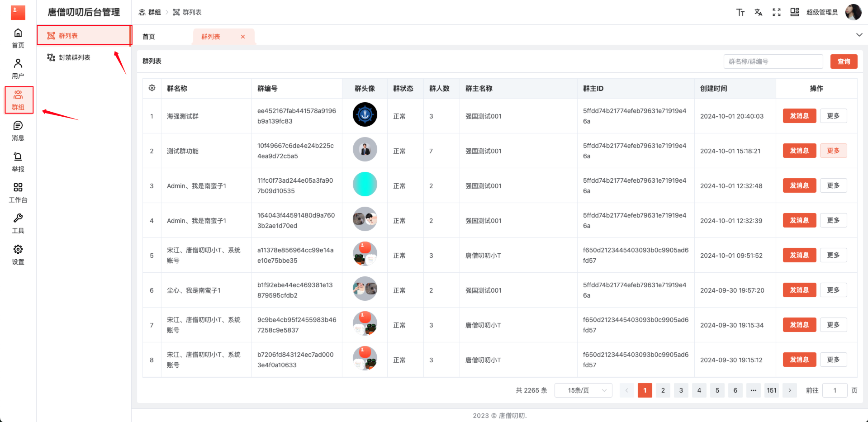The height and width of the screenshot is (422, 868).
Task: Click 发消息 for 测试群功能 group
Action: coord(799,151)
